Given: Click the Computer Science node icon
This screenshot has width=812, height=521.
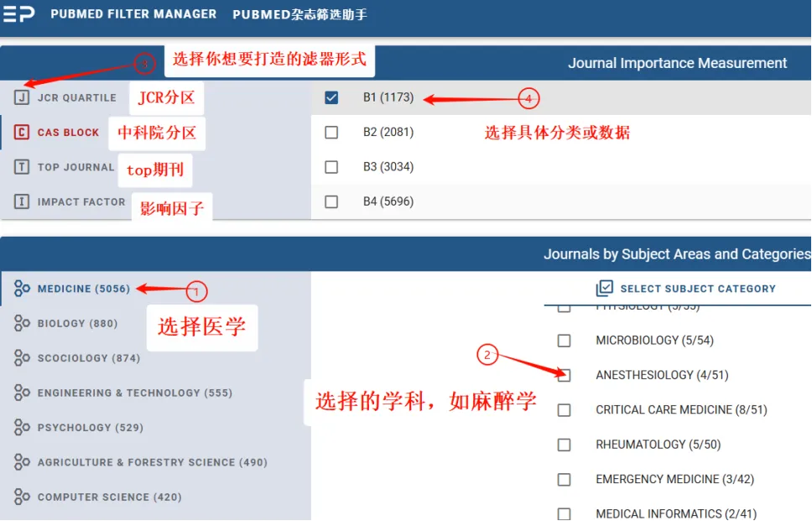Looking at the screenshot, I should coord(22,497).
